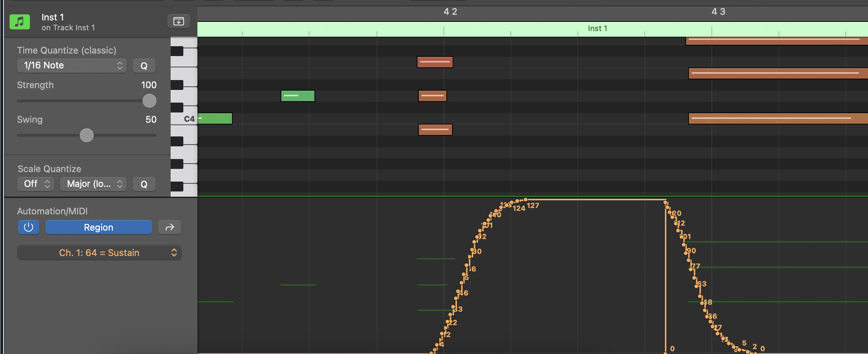Screen dimensions: 868x354
Task: Select the long orange note on C4 row
Action: point(778,118)
